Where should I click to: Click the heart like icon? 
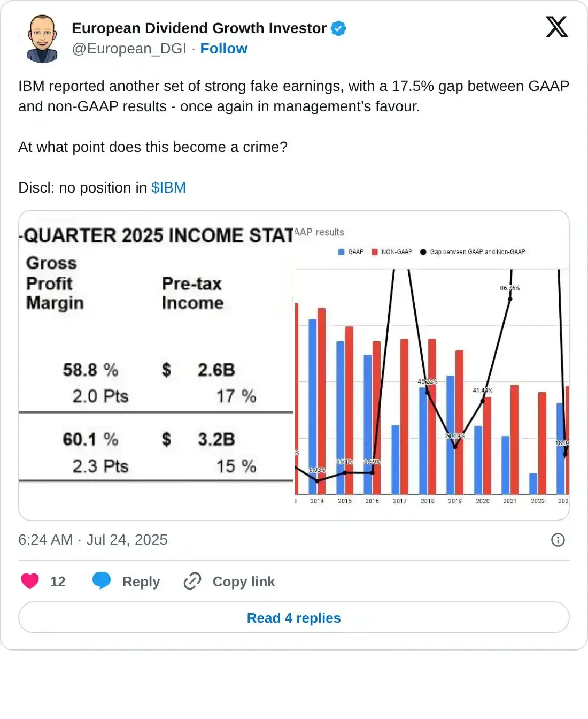pyautogui.click(x=30, y=581)
